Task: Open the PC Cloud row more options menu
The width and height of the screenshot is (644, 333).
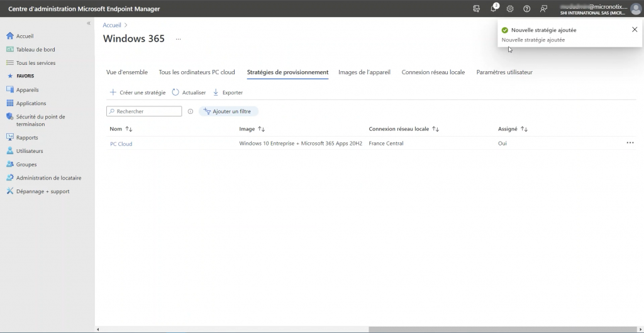Action: [x=630, y=143]
